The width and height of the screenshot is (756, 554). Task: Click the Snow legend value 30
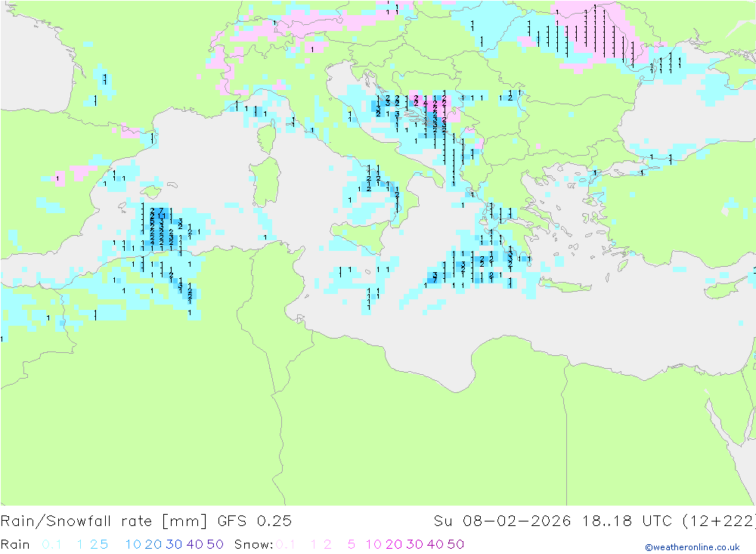coord(414,544)
